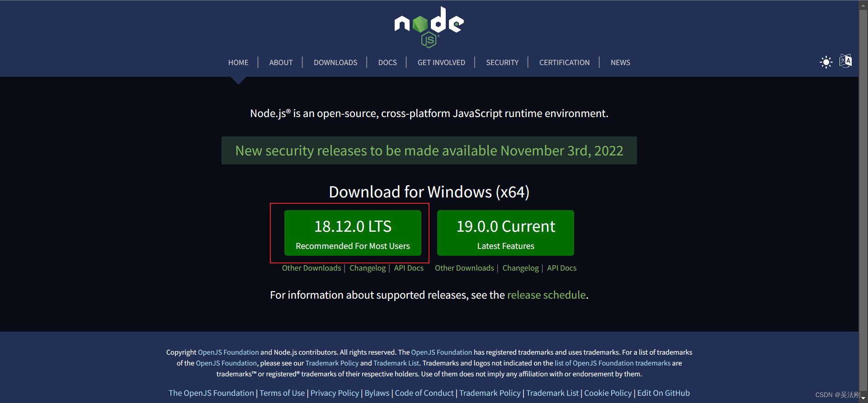This screenshot has width=868, height=403.
Task: Open the DOCS nav item
Action: 387,62
